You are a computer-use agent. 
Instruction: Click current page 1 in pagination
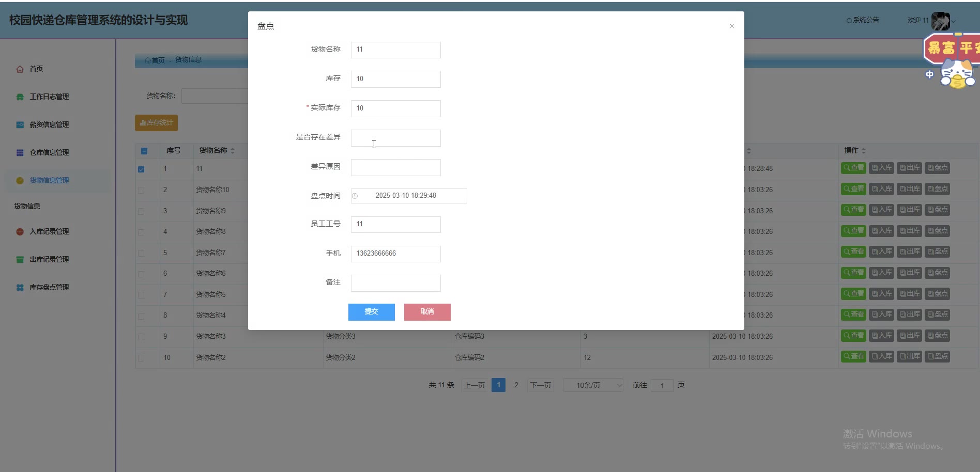click(498, 385)
